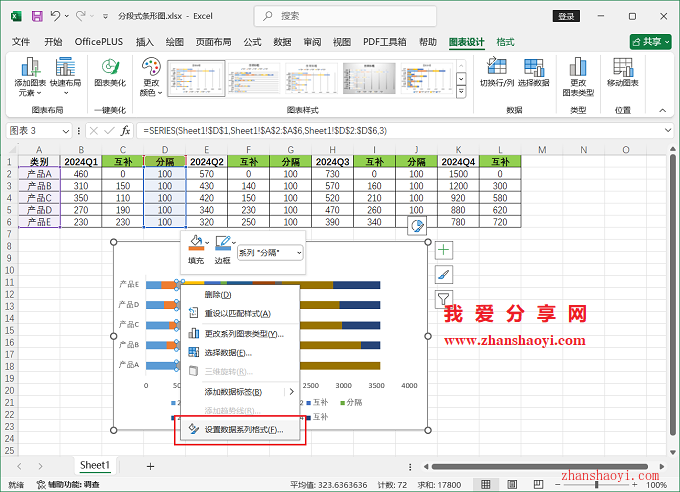Image resolution: width=680 pixels, height=492 pixels.
Task: Click the Chart Elements plus button
Action: pos(444,250)
